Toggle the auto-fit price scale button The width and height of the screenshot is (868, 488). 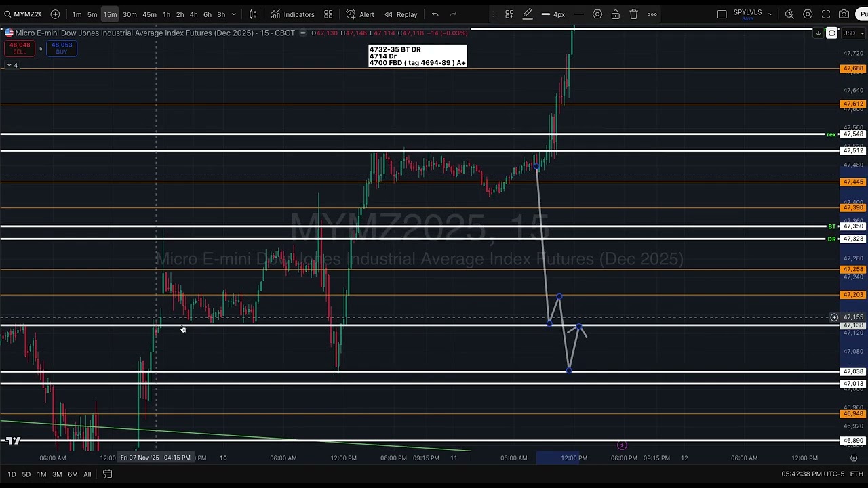[832, 33]
